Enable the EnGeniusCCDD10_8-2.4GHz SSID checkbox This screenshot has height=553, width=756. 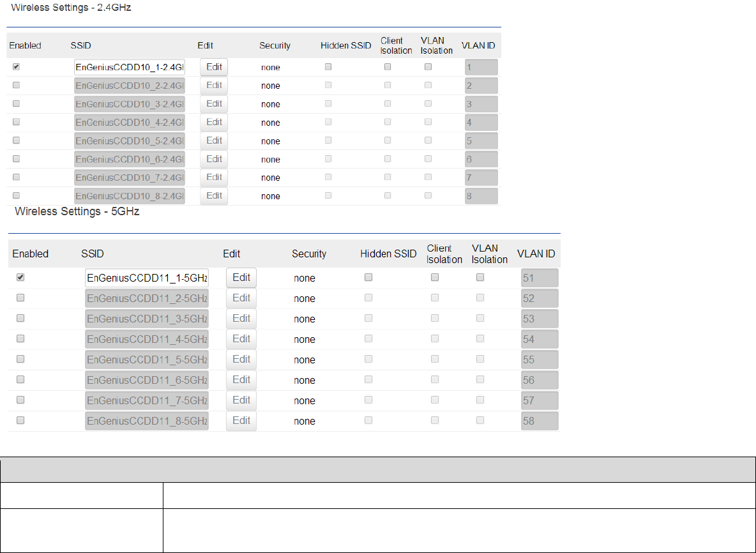point(17,196)
